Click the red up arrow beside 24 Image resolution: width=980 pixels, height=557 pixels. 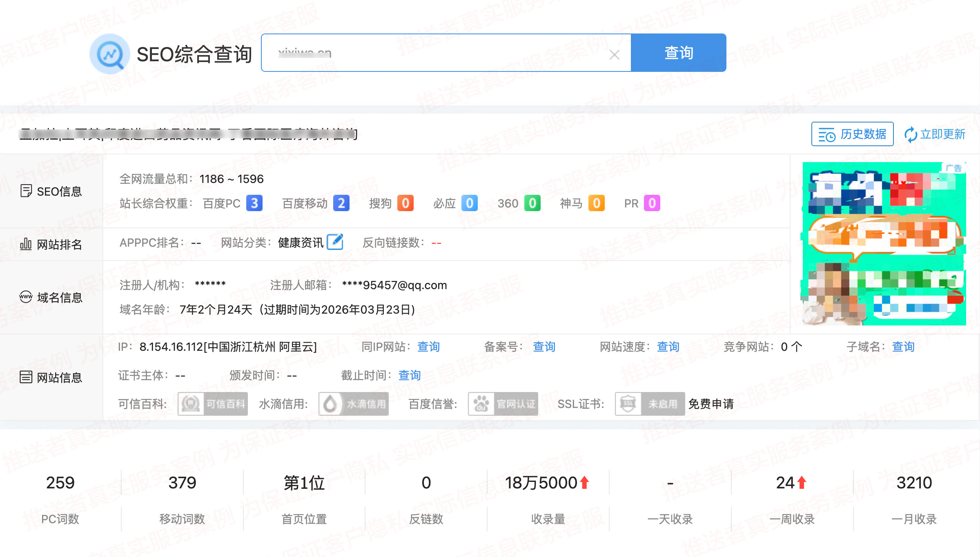coord(802,482)
